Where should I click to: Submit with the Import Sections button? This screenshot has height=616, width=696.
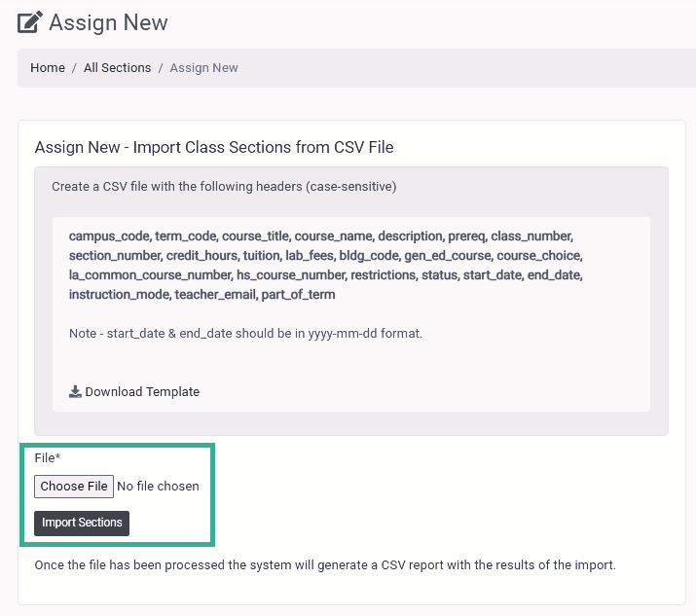[x=82, y=524]
